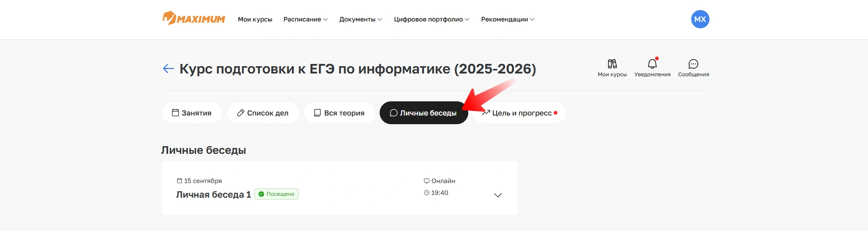Open the Цель и прогресс tab
The height and width of the screenshot is (231, 868).
(520, 113)
